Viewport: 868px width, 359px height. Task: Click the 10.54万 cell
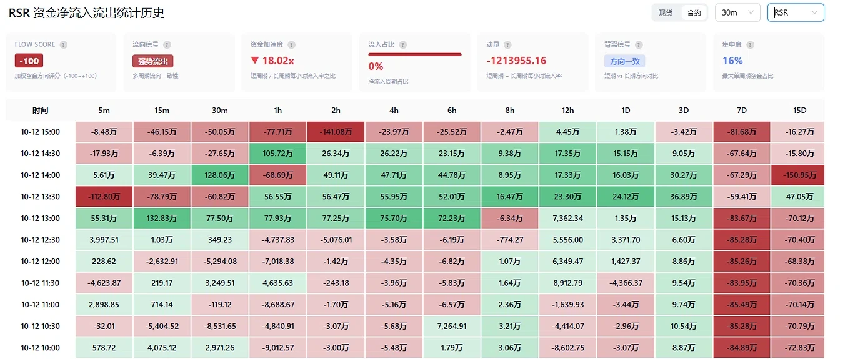pyautogui.click(x=684, y=326)
